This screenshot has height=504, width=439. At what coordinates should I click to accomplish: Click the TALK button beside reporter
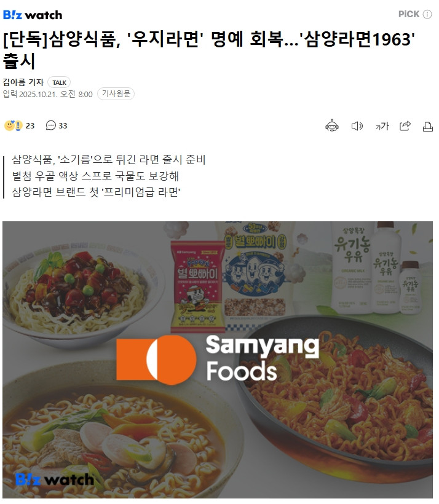click(x=59, y=82)
